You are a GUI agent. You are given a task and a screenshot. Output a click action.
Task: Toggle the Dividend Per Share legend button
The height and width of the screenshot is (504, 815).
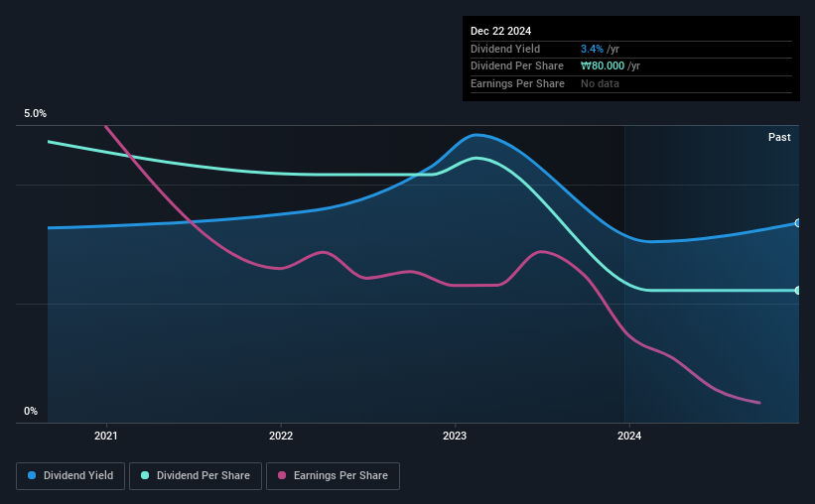pos(196,476)
